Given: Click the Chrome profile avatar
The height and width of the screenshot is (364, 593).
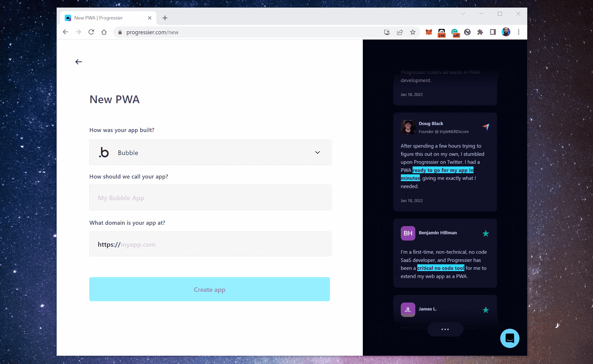Looking at the screenshot, I should [506, 32].
